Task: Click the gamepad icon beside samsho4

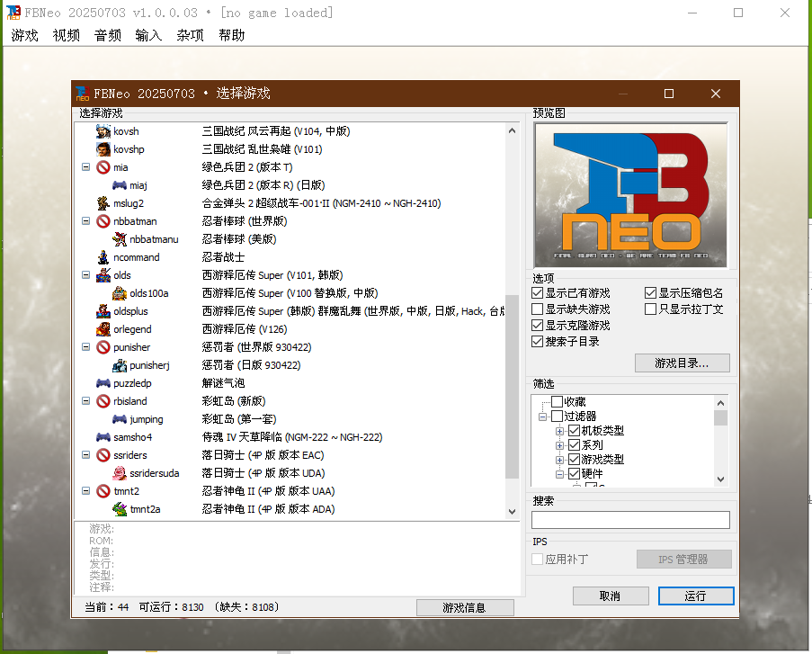Action: coord(103,437)
